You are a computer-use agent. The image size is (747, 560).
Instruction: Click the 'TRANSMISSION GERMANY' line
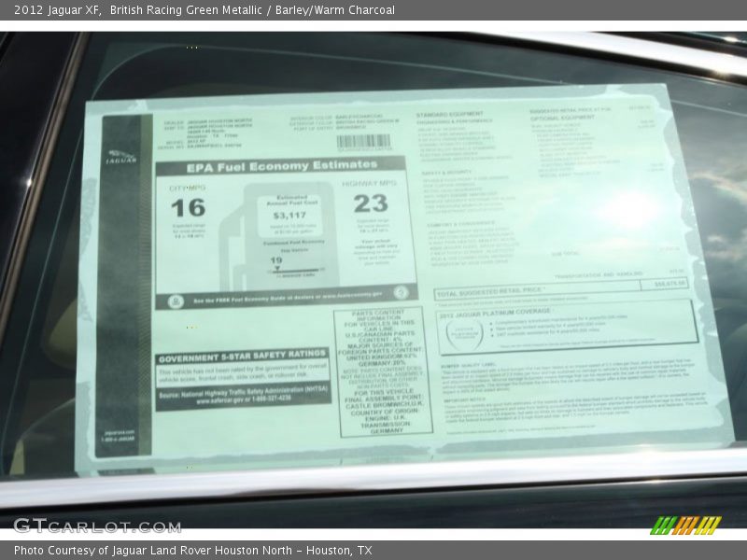386,427
